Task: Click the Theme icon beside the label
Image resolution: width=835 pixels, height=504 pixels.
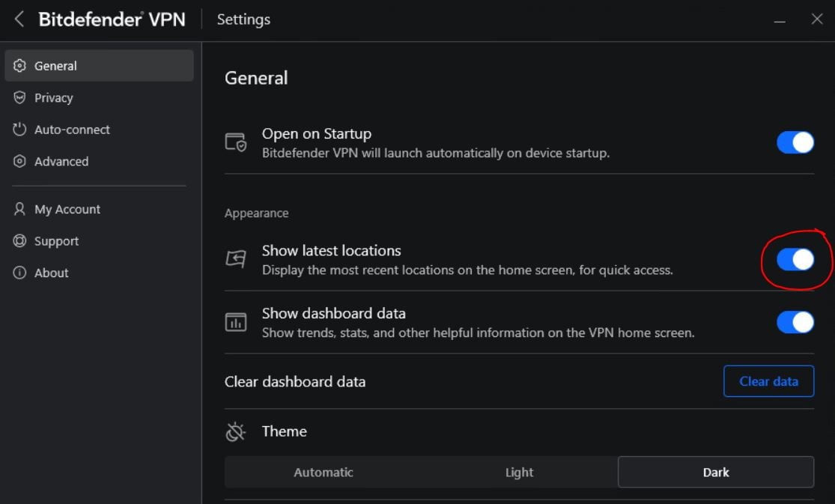Action: click(236, 432)
